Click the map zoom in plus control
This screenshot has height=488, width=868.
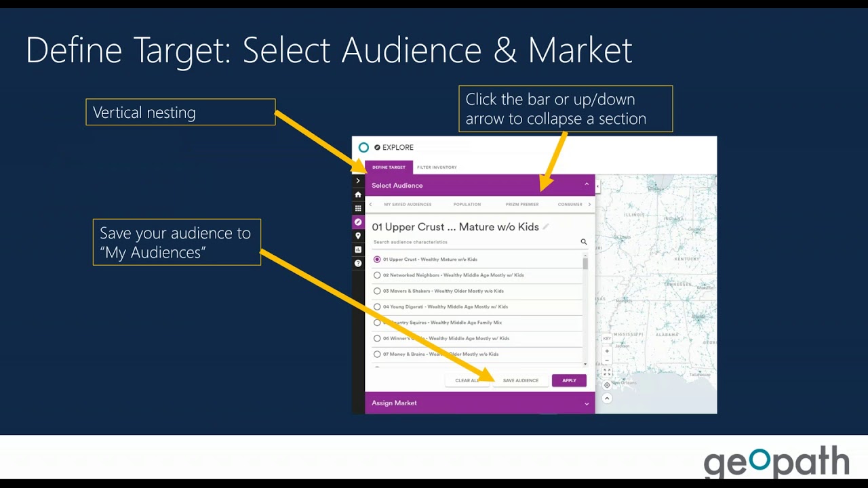coord(606,351)
